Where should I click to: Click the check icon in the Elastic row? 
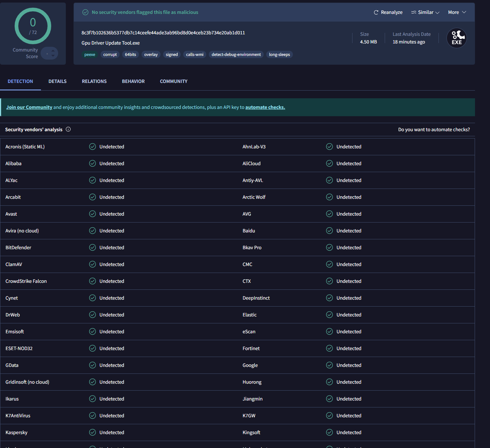click(329, 315)
